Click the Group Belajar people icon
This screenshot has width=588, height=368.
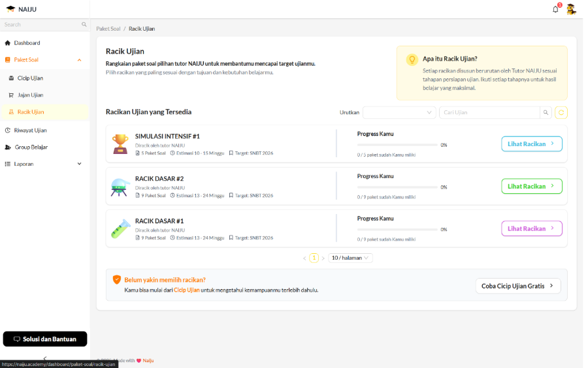[8, 147]
